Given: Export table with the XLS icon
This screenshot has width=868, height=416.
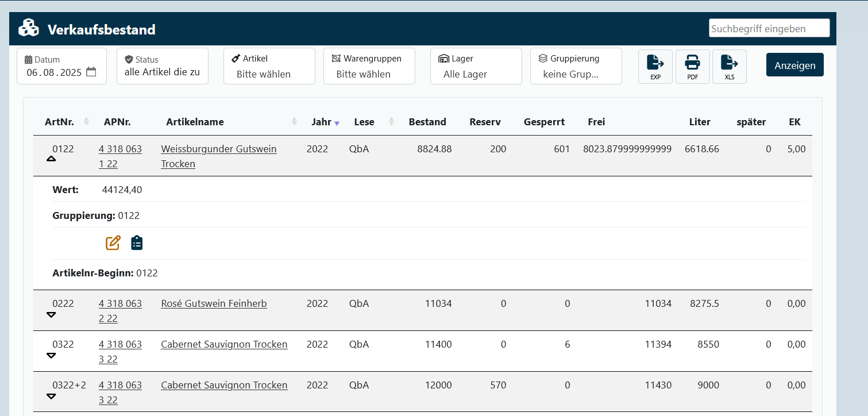Looking at the screenshot, I should [729, 66].
